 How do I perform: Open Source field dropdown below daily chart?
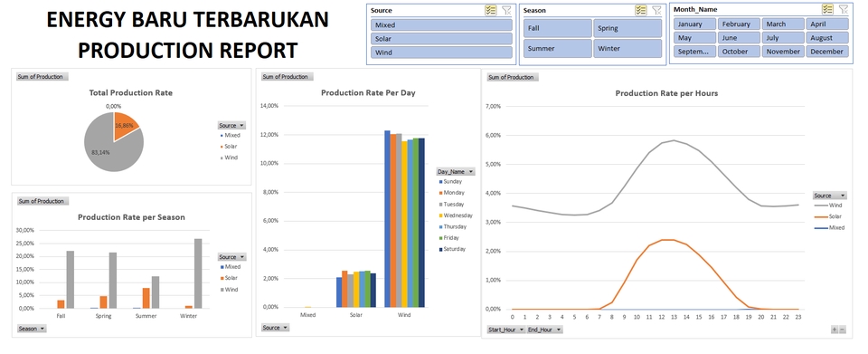pos(275,328)
